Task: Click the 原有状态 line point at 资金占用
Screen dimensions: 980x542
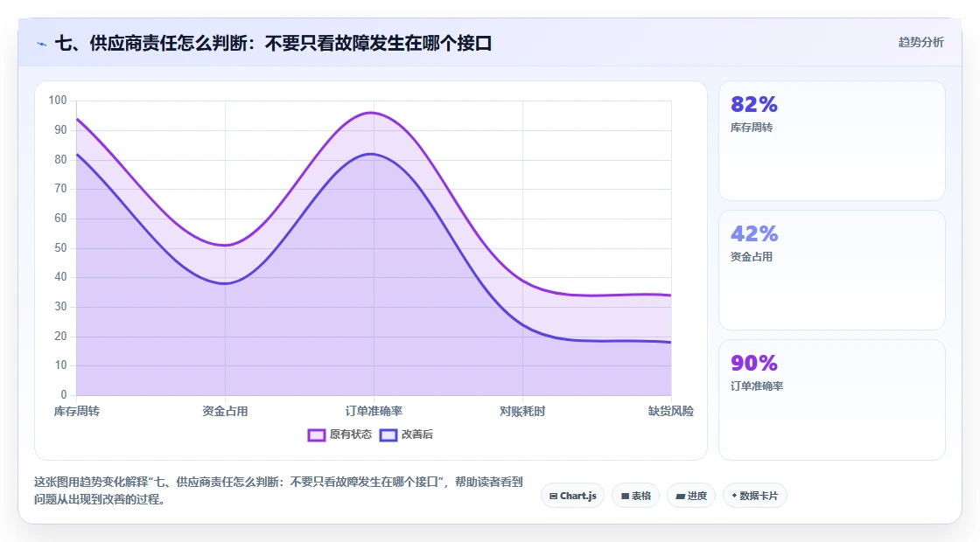Action: click(x=225, y=246)
